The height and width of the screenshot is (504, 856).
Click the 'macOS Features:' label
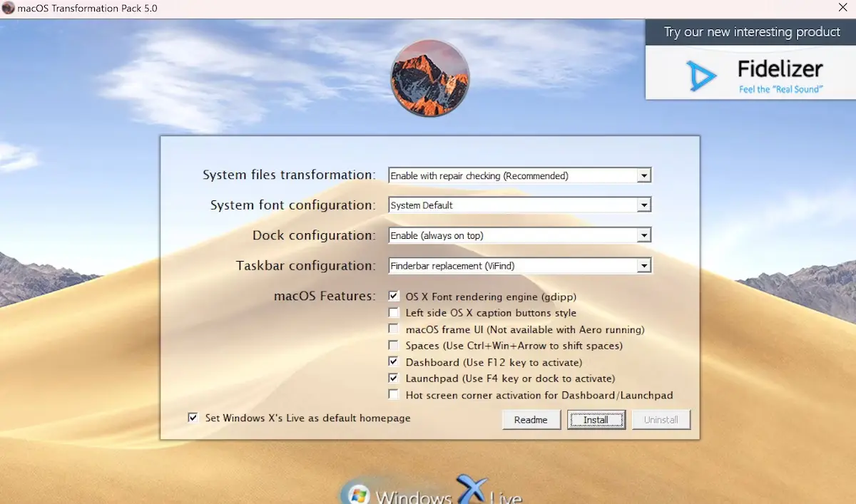pos(325,295)
